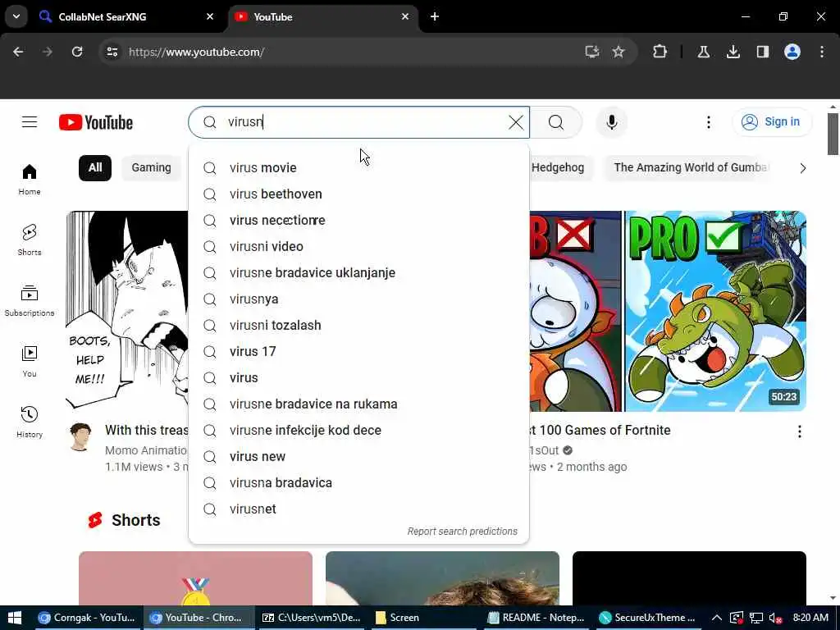Open the Chrome profile avatar
Screen dimensions: 840x630
click(792, 52)
